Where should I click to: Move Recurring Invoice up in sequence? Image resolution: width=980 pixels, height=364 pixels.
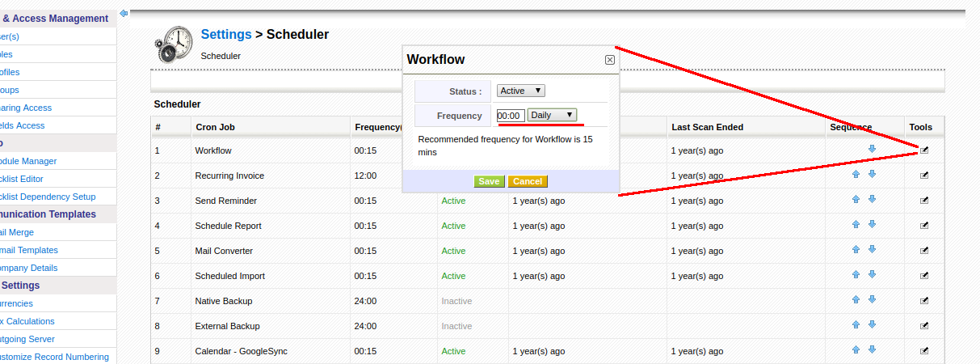(856, 175)
